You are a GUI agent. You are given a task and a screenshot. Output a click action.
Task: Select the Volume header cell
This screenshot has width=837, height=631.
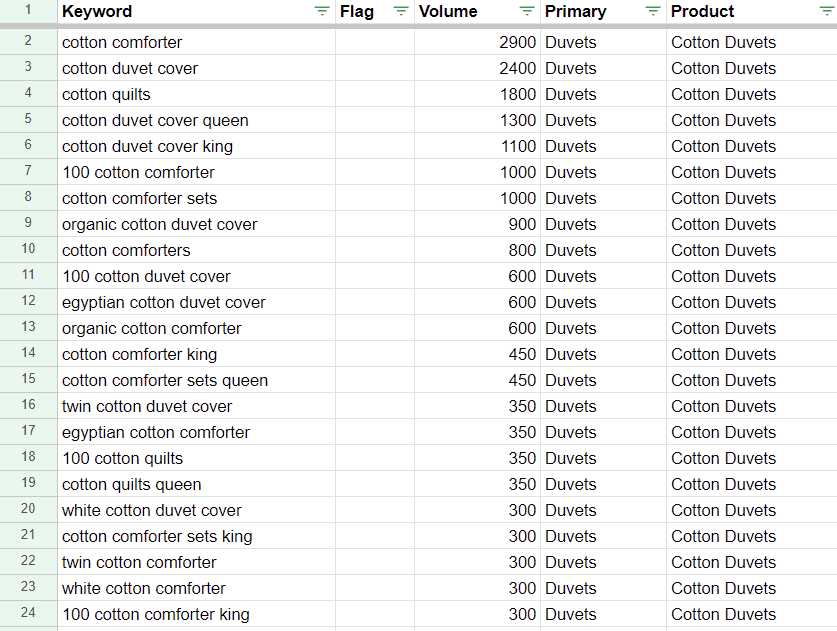coord(477,11)
